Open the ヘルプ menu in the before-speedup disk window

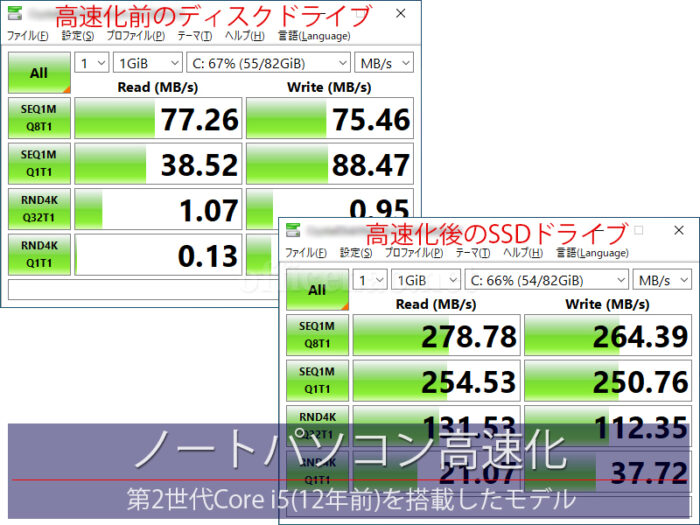pyautogui.click(x=245, y=36)
